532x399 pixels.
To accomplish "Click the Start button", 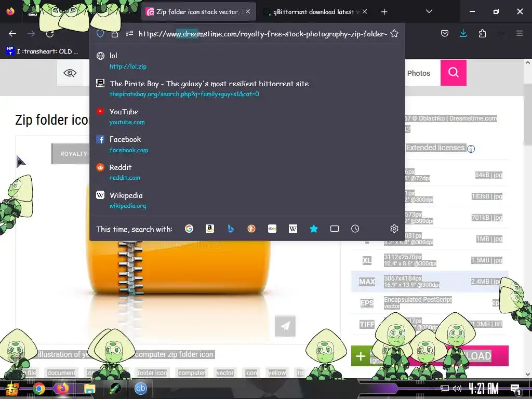I will point(12,389).
